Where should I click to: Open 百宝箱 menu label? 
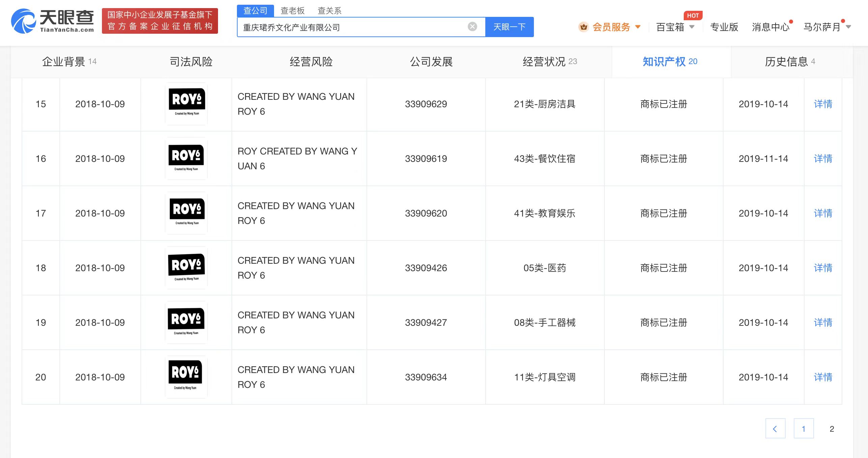(670, 27)
